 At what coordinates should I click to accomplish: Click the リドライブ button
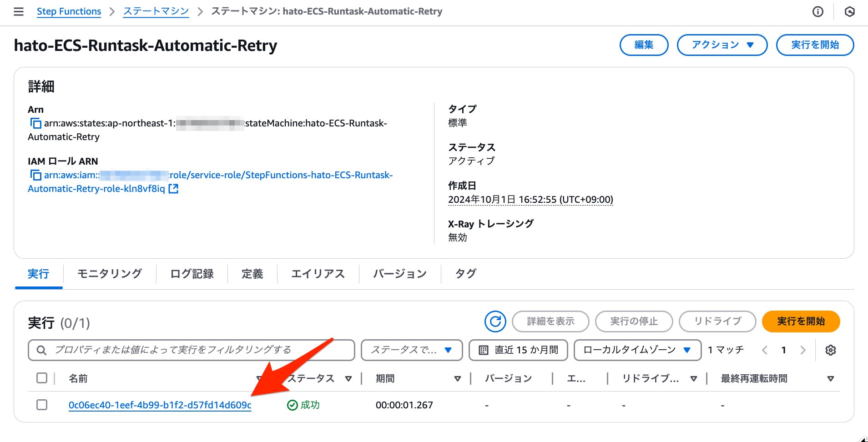(717, 321)
